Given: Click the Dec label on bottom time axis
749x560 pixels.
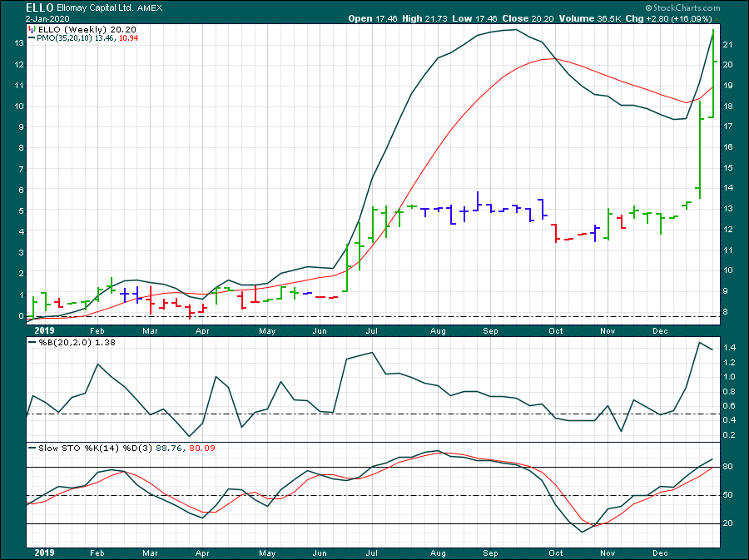Looking at the screenshot, I should (x=662, y=552).
